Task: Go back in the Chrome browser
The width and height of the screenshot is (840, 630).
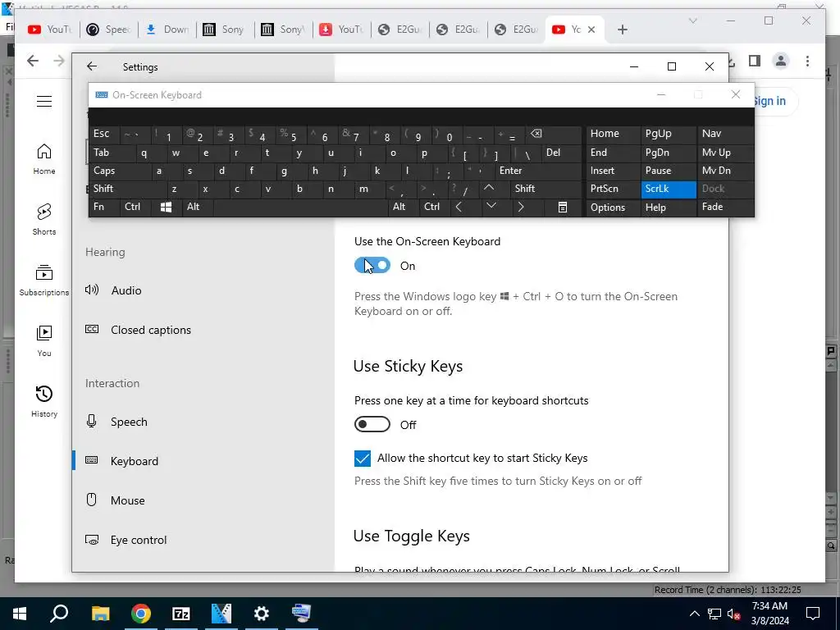Action: 33,61
